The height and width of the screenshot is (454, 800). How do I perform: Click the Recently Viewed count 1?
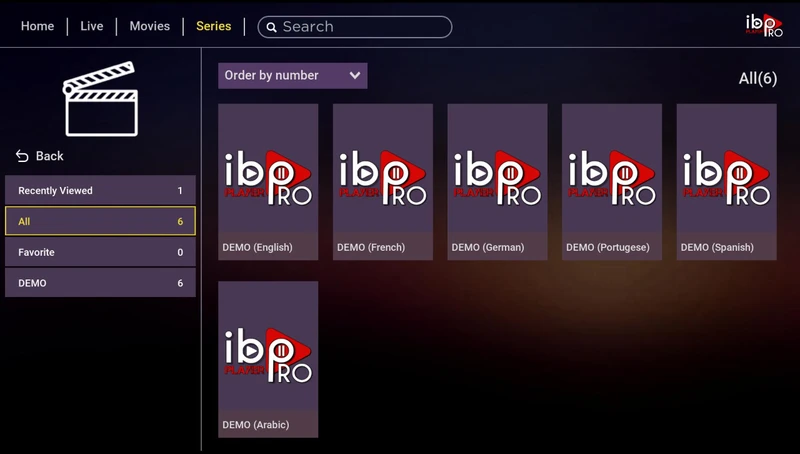(180, 190)
